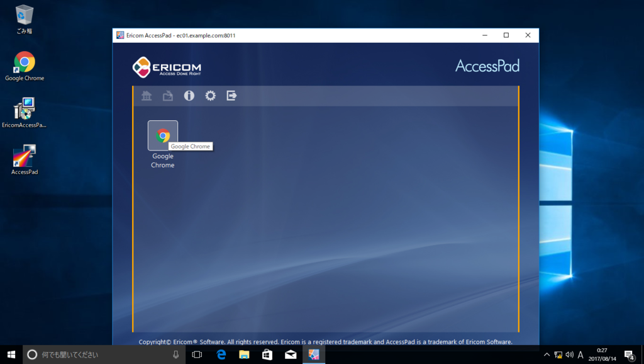Open the Store from the taskbar

click(x=267, y=355)
